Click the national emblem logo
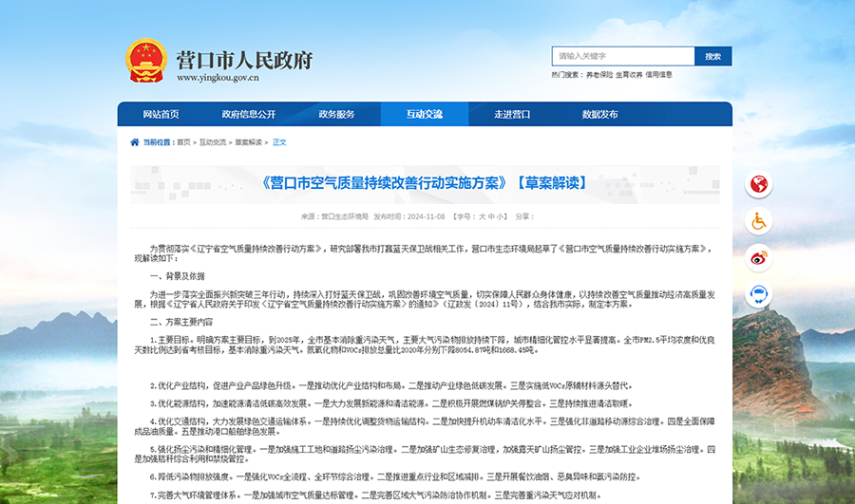Viewport: 855px width, 504px height. pyautogui.click(x=146, y=60)
